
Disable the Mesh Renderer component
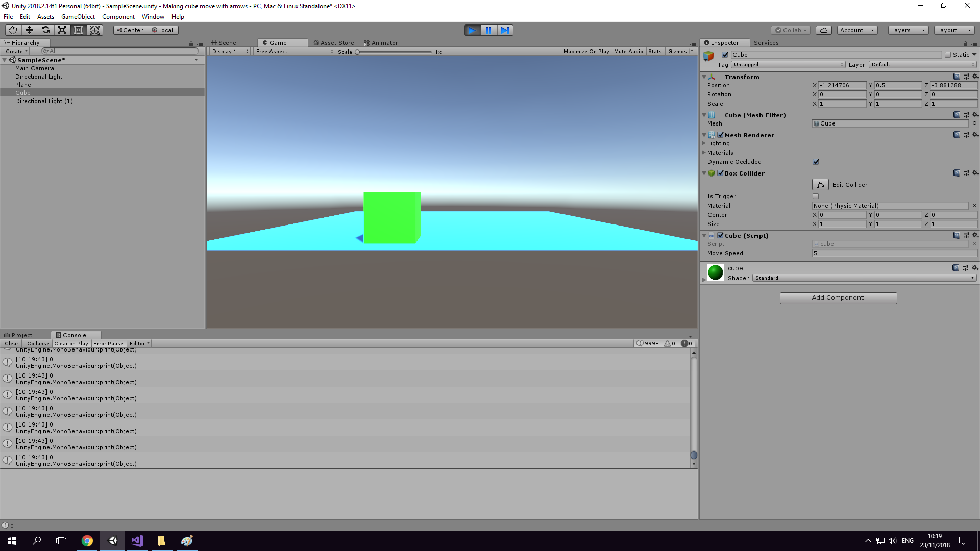(720, 135)
